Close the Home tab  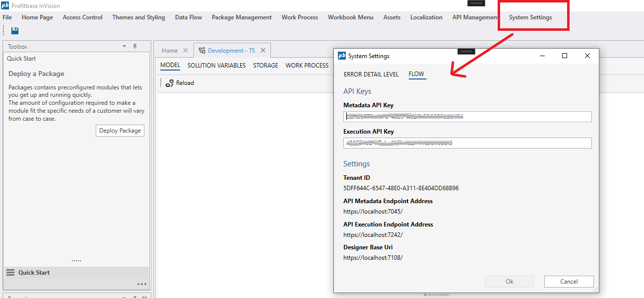pos(186,50)
